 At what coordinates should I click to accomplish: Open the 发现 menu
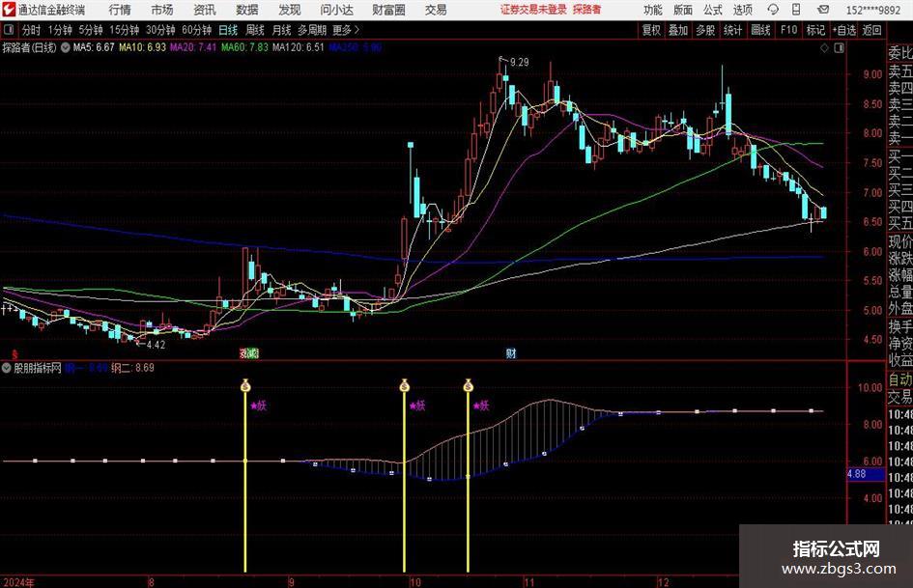click(x=290, y=10)
